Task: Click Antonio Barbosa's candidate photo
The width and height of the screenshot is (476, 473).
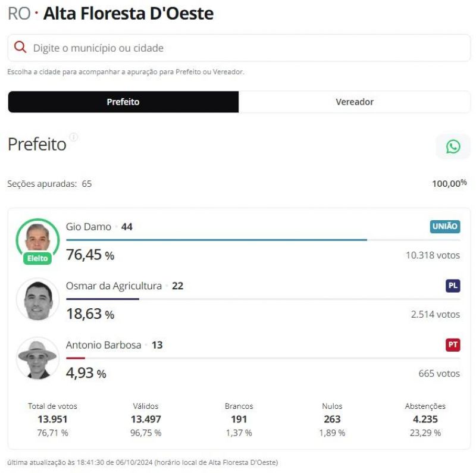Action: (37, 356)
